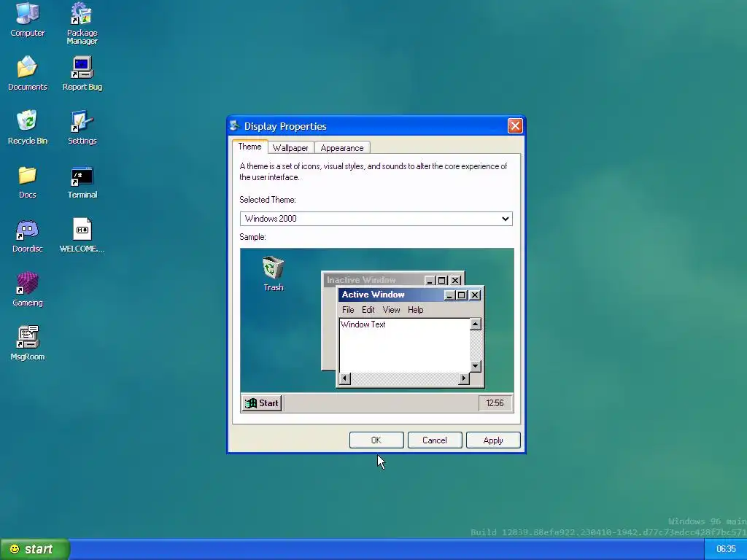
Task: Click the Display Properties title bar icon
Action: [234, 125]
